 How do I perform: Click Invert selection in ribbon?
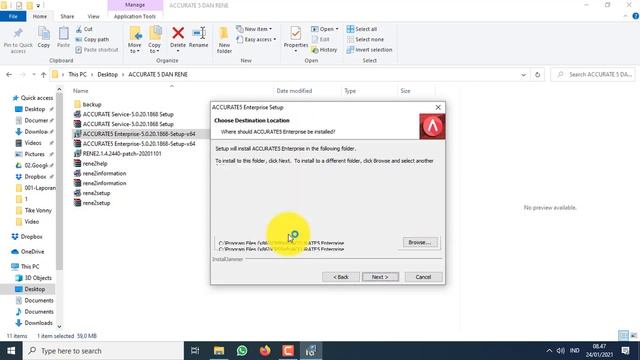click(369, 49)
